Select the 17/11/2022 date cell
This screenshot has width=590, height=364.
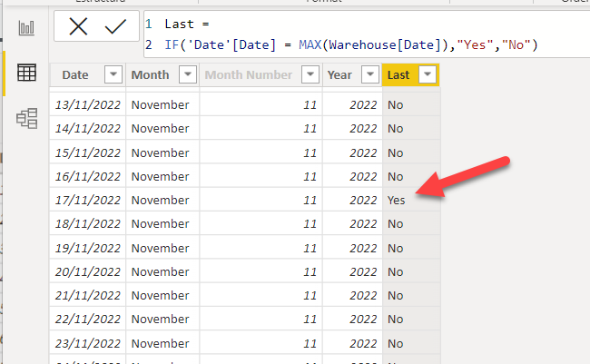[87, 200]
